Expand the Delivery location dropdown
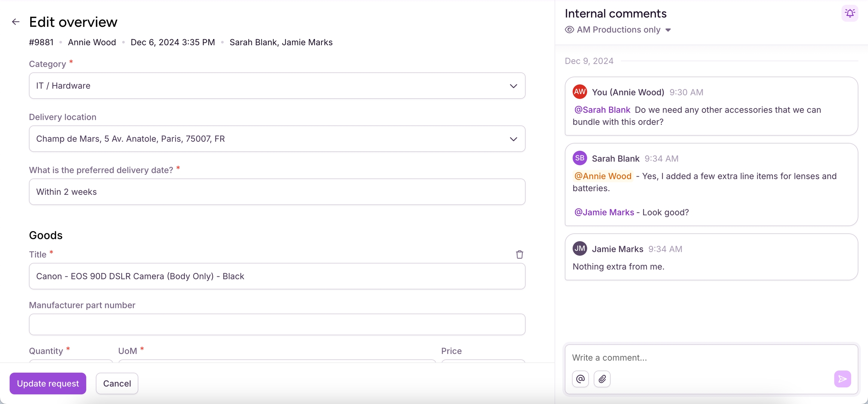 tap(277, 139)
